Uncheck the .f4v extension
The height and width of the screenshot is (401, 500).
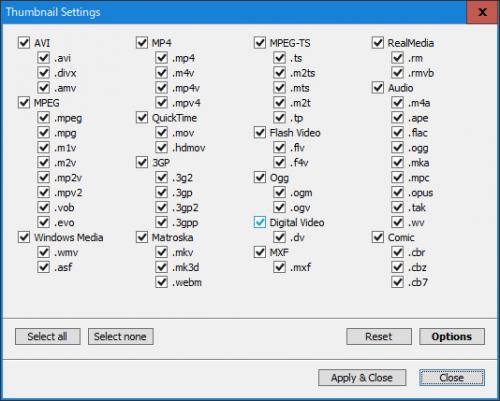tap(280, 162)
